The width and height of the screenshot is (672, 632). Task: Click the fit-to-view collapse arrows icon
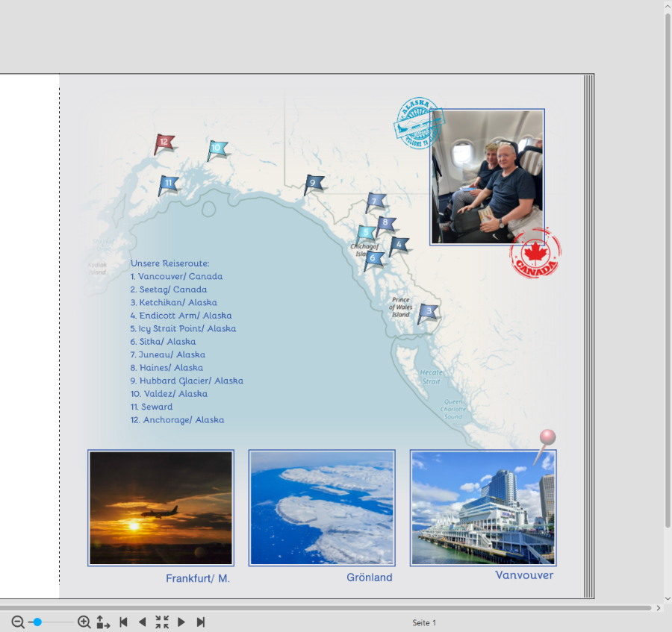[x=162, y=622]
